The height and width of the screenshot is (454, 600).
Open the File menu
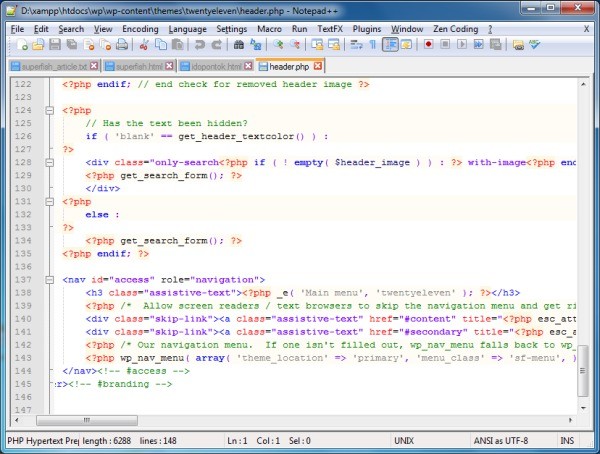point(17,29)
